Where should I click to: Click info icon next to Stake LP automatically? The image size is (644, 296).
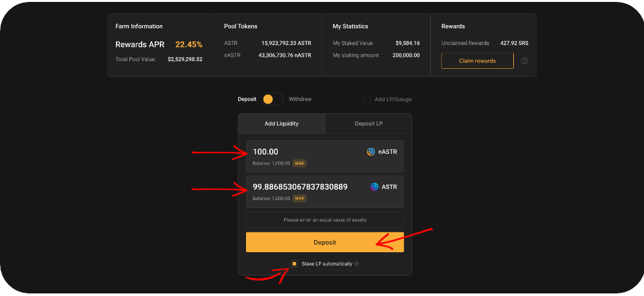(356, 264)
